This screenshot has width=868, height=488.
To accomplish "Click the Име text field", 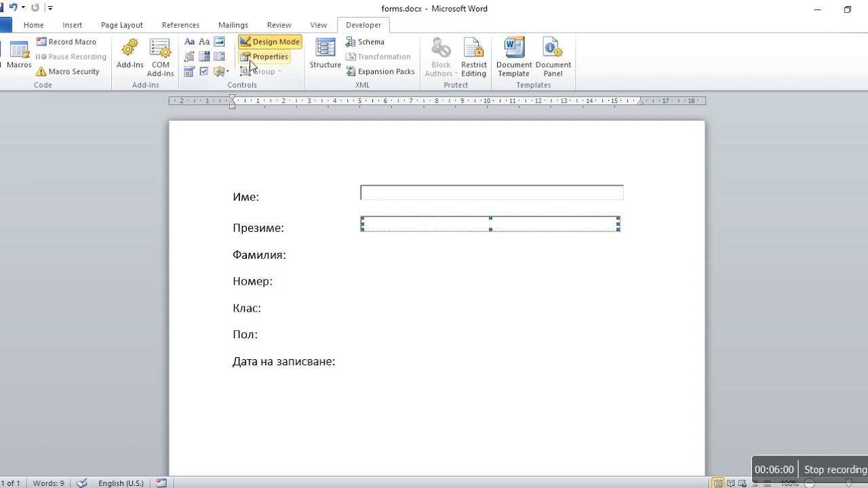I will (x=492, y=192).
